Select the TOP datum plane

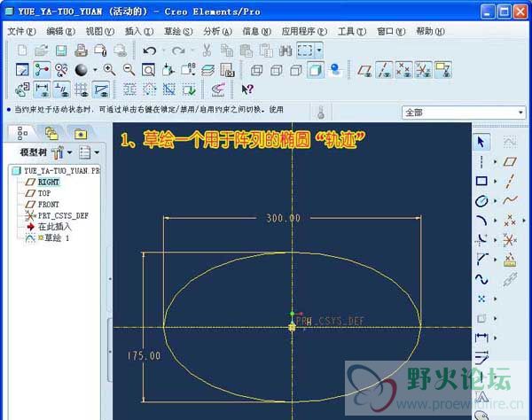tap(44, 193)
